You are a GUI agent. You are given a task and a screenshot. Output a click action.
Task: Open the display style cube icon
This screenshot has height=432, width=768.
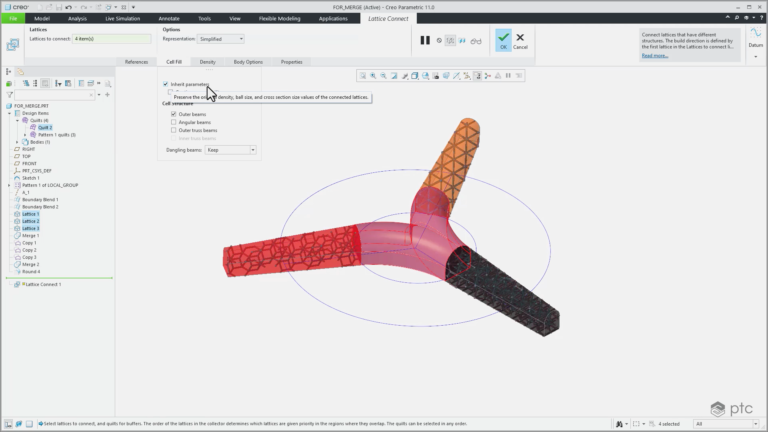coord(414,76)
